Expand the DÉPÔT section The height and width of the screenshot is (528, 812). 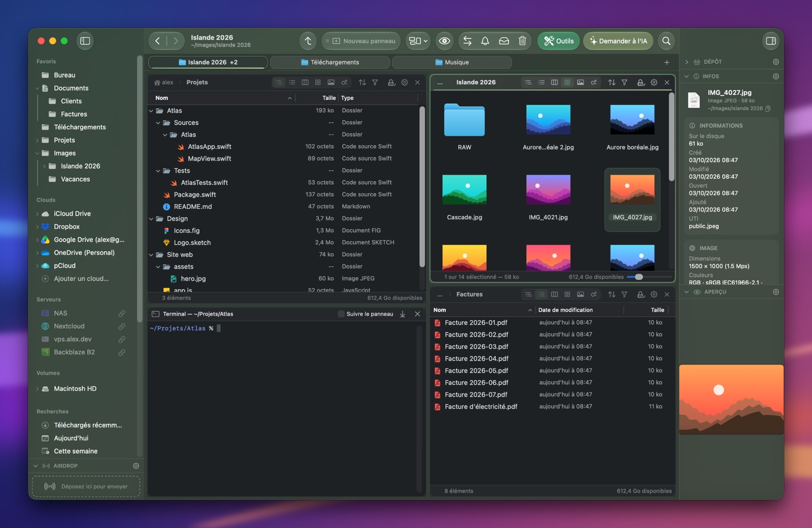click(x=687, y=62)
